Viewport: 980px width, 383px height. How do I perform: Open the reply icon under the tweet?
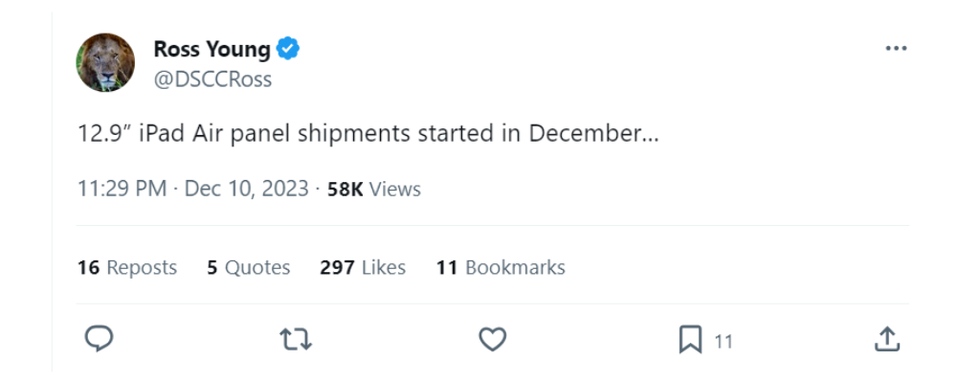click(x=99, y=339)
